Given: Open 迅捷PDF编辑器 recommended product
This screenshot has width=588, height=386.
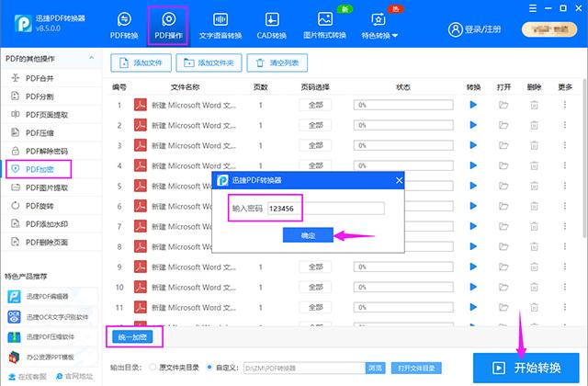Looking at the screenshot, I should pyautogui.click(x=51, y=296).
